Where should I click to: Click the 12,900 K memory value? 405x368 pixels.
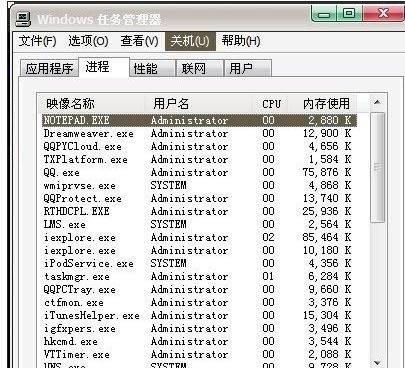point(327,133)
